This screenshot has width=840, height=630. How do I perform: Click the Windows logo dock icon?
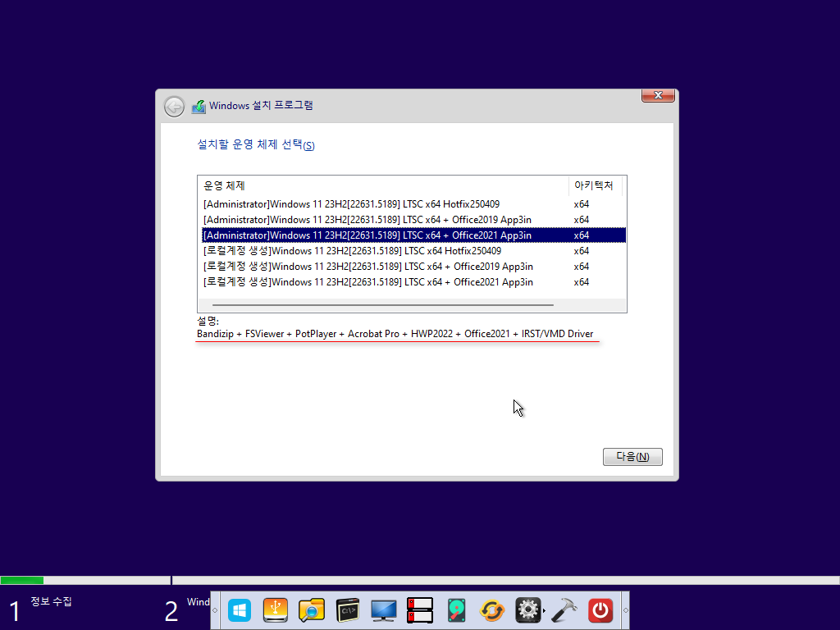click(239, 610)
